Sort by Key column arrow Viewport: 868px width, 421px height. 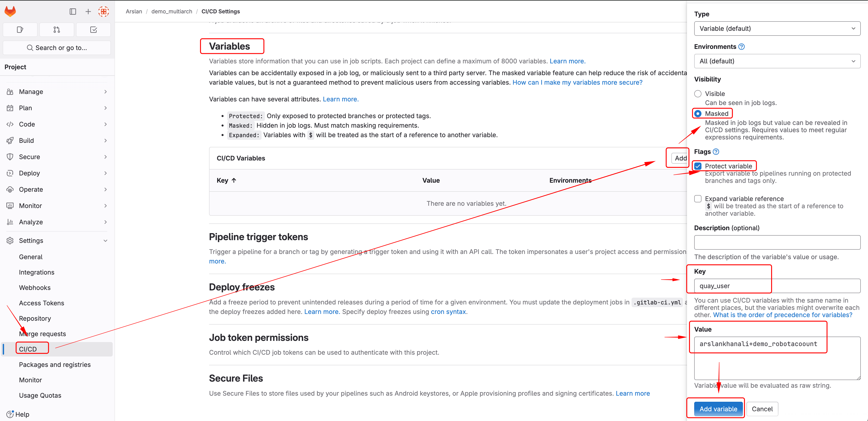pyautogui.click(x=234, y=180)
